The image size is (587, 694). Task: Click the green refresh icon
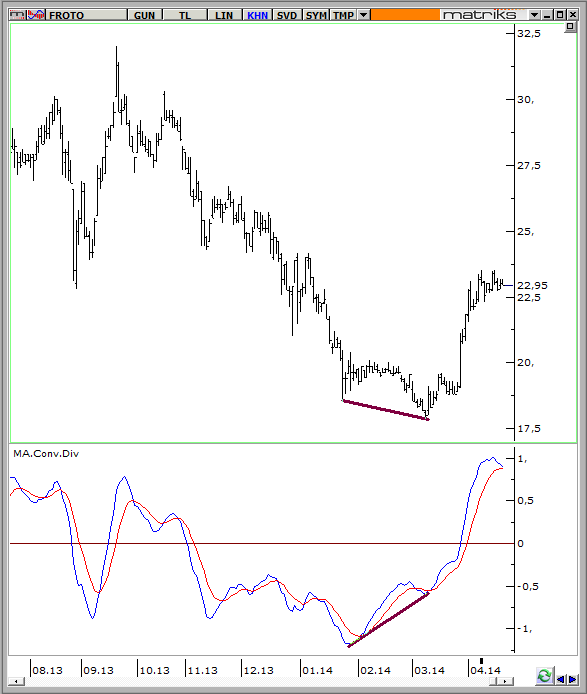coord(545,676)
